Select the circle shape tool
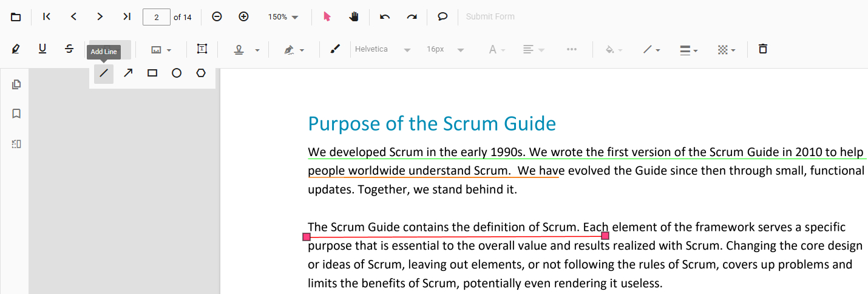The width and height of the screenshot is (868, 294). tap(177, 73)
